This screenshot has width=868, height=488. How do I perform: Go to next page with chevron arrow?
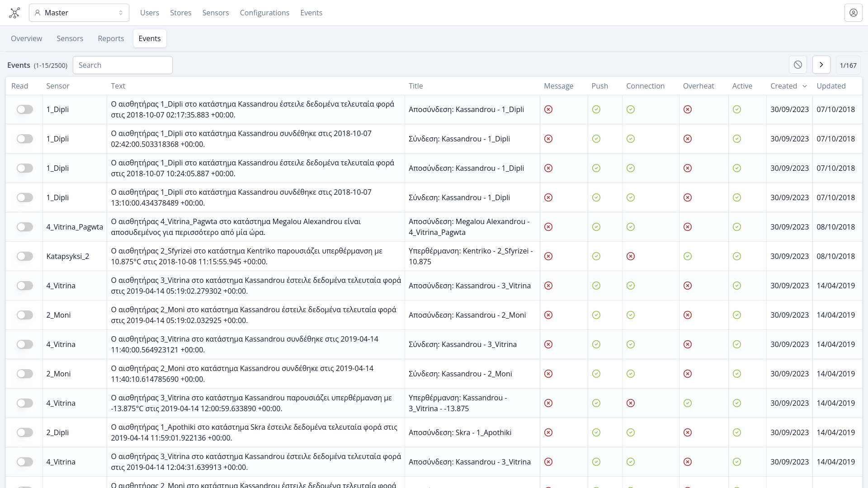pyautogui.click(x=821, y=65)
